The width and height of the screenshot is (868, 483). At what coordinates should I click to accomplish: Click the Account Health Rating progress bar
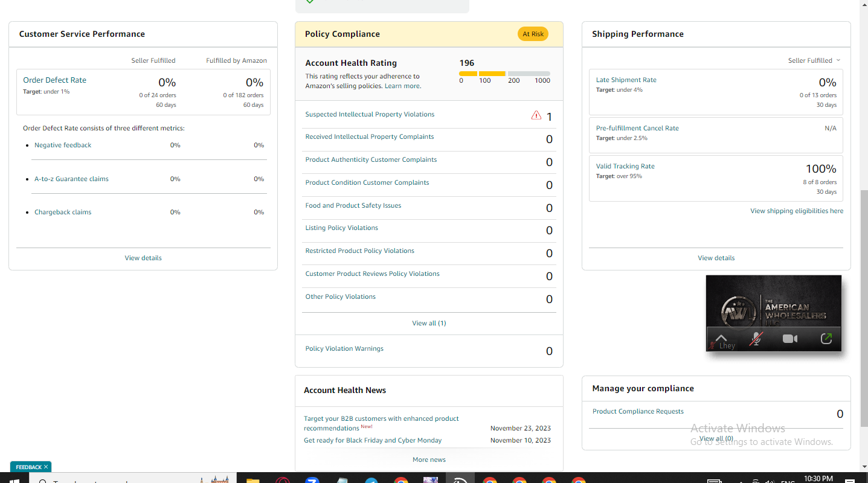click(504, 74)
